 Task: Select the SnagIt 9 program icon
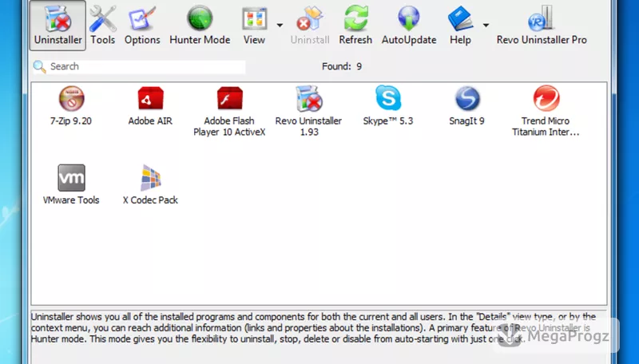(x=467, y=98)
